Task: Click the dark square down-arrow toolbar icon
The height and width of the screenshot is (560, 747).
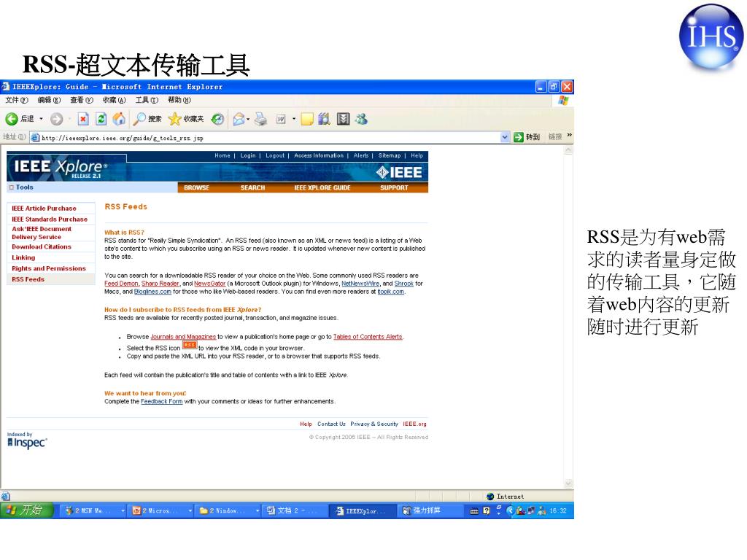Action: [x=343, y=119]
